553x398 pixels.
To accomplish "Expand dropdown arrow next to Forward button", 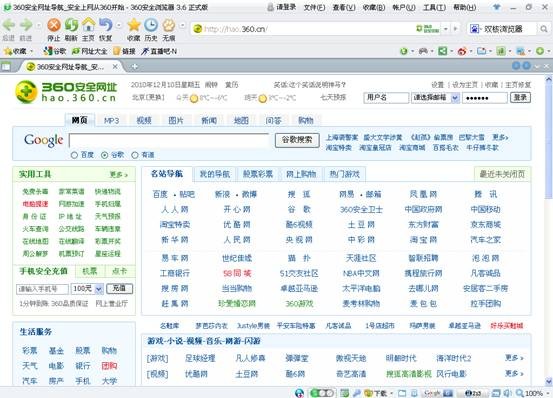I will pos(38,25).
